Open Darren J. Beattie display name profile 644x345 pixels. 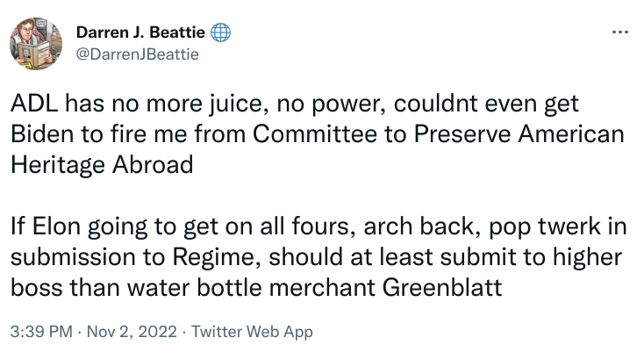[x=140, y=32]
